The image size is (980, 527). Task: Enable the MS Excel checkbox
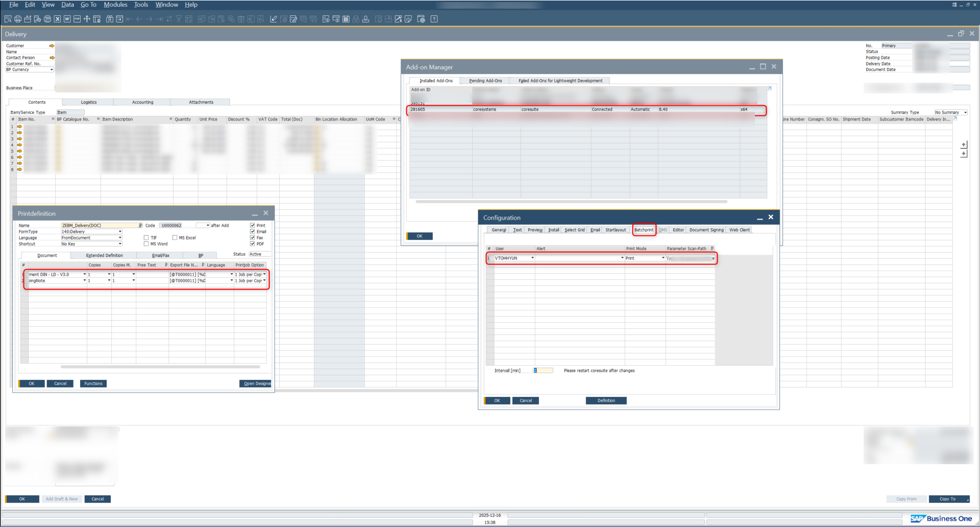click(x=175, y=237)
